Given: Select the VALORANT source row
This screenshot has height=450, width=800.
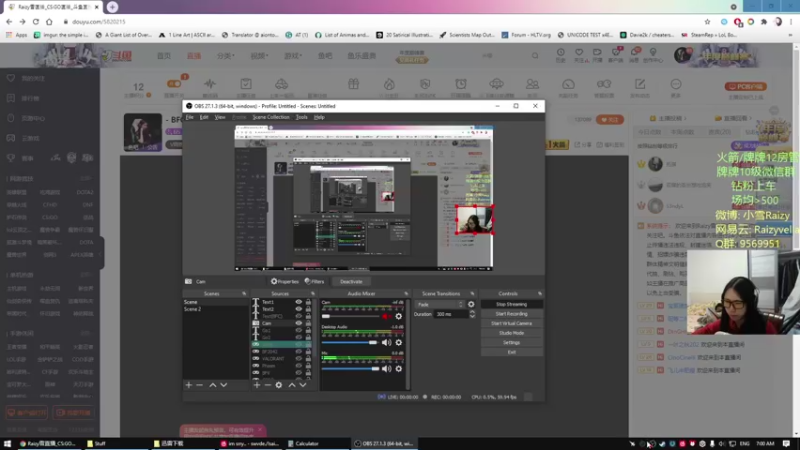Looking at the screenshot, I should 282,359.
